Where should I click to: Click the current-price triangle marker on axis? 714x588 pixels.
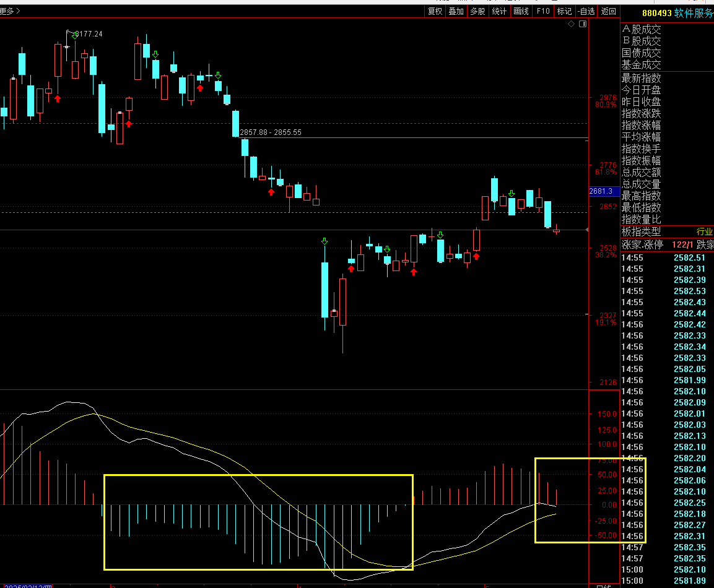tap(587, 230)
